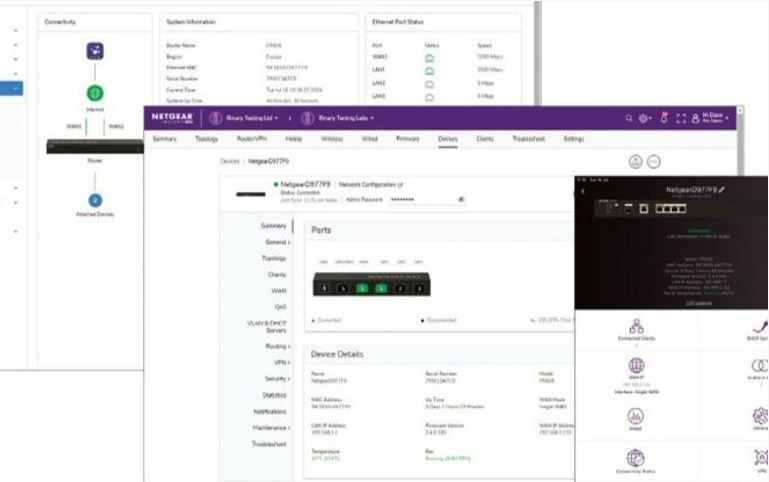Image resolution: width=769 pixels, height=482 pixels.
Task: Switch to the Router/VPN tab
Action: coord(252,139)
